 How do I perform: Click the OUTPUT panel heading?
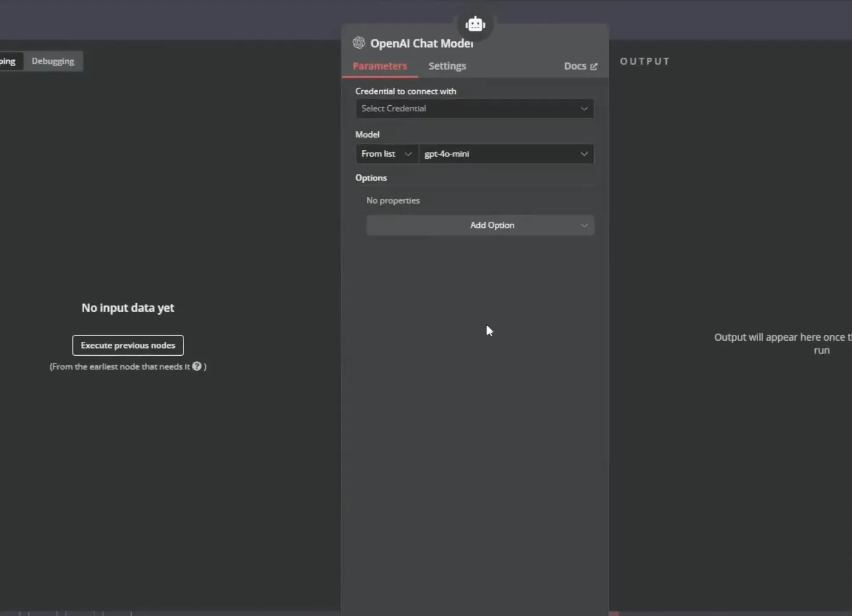click(x=645, y=61)
